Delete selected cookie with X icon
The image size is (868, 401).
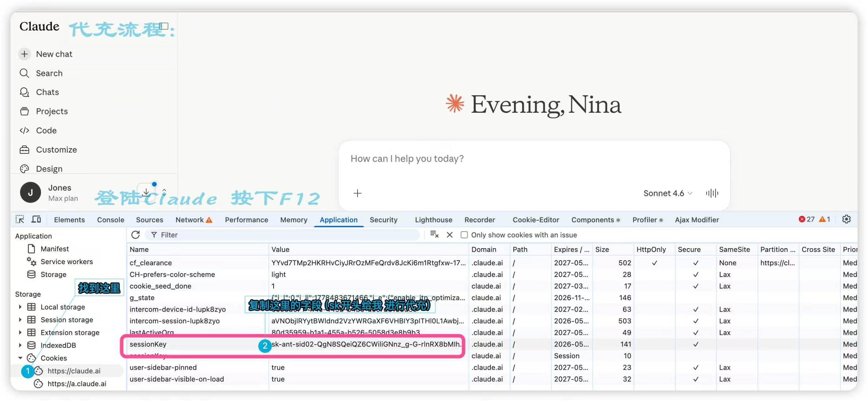(449, 235)
